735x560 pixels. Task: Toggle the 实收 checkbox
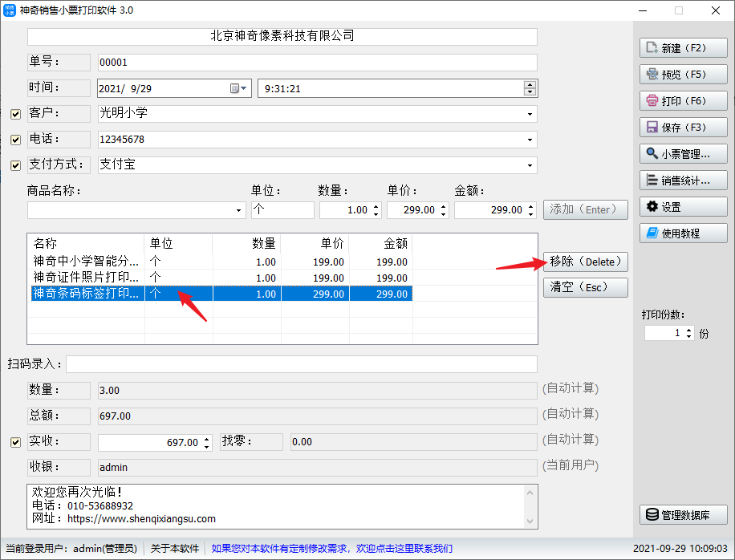[x=15, y=442]
